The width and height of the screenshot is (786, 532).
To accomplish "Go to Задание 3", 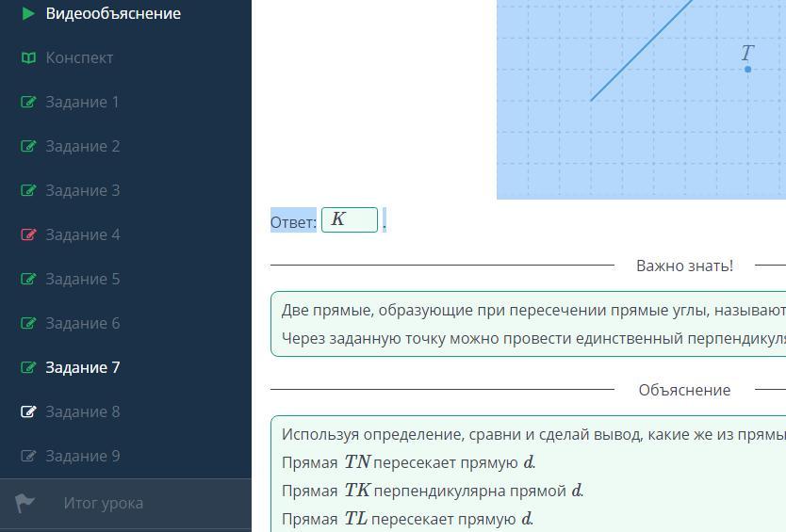I will pos(83,190).
